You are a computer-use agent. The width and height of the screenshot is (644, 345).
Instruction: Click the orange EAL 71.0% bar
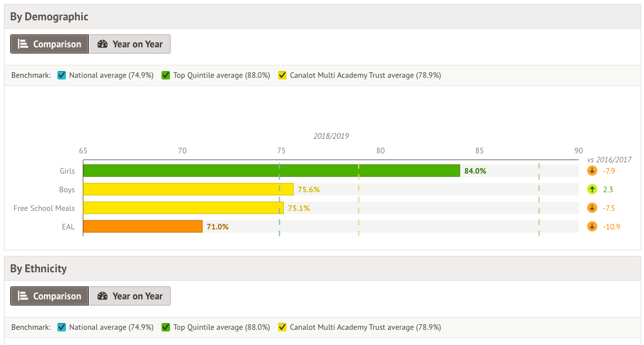[x=142, y=227]
